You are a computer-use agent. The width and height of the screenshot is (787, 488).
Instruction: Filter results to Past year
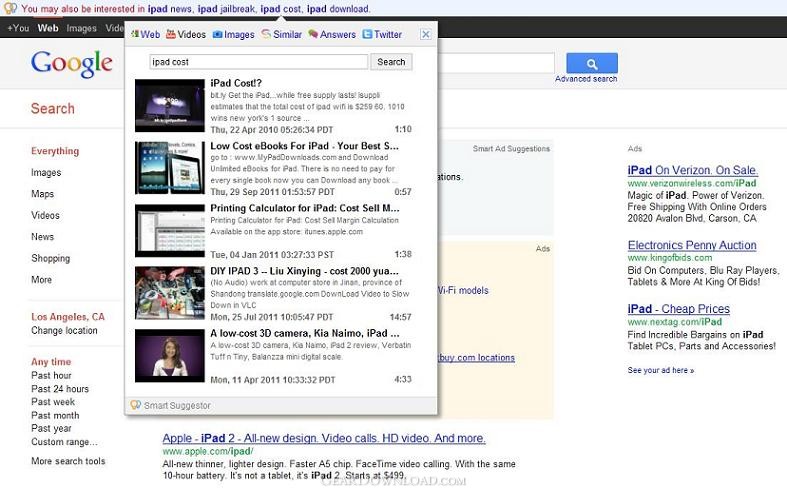point(51,428)
